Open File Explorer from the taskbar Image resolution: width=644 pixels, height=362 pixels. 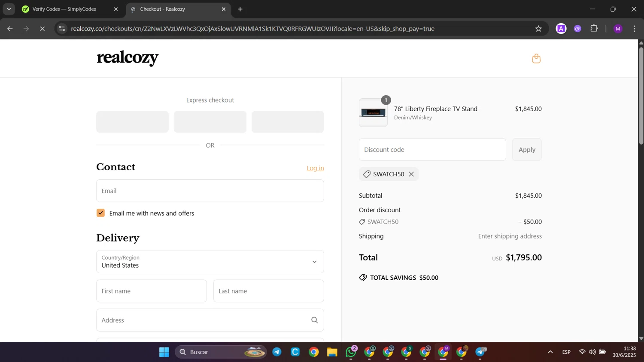pos(332,352)
